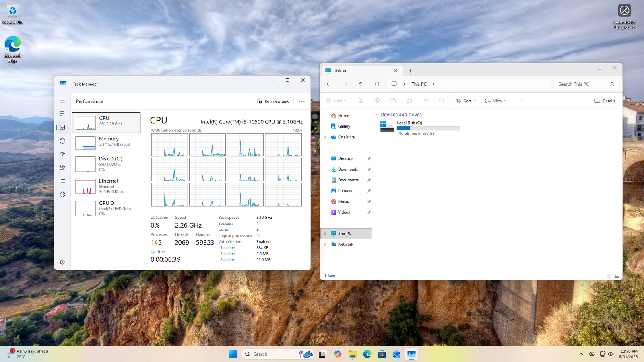
Task: Open the Services page in Task Manager
Action: point(62,194)
